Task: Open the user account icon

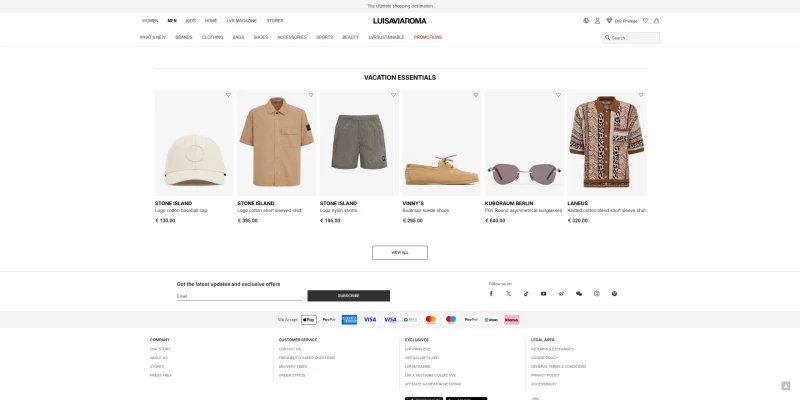Action: coord(597,21)
